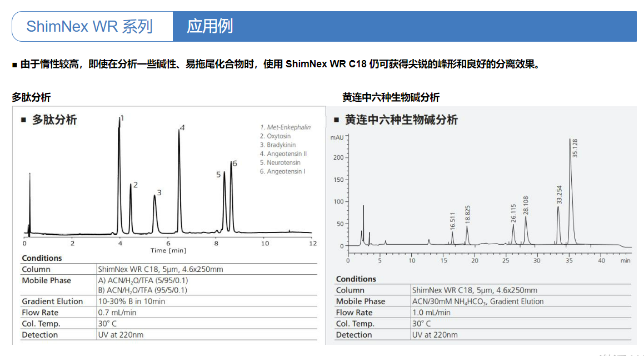Click the Gradient Elution row label
The image size is (644, 356).
(x=52, y=301)
